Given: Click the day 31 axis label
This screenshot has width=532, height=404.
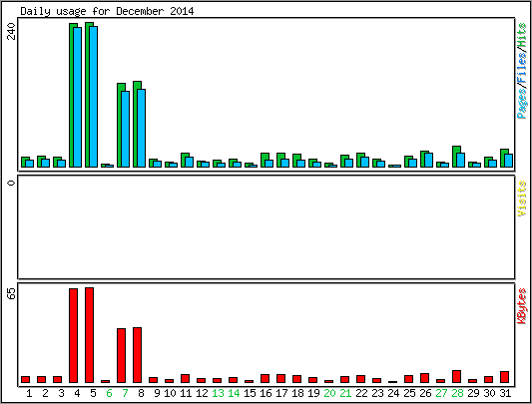Looking at the screenshot, I should point(505,393).
